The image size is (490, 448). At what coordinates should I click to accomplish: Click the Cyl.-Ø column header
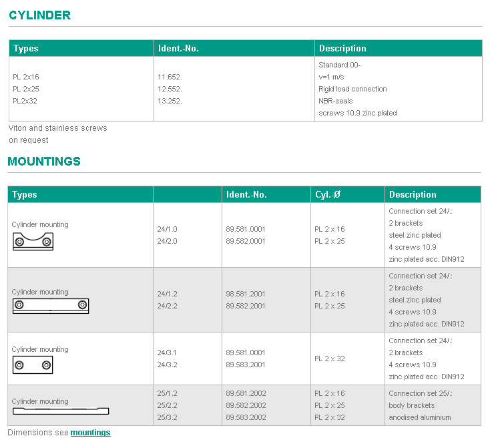(x=328, y=195)
